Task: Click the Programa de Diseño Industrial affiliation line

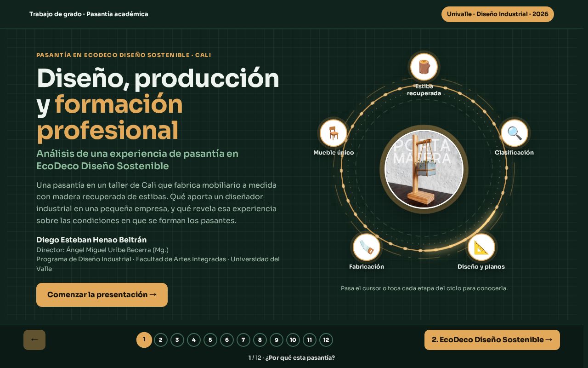Action: click(x=158, y=264)
